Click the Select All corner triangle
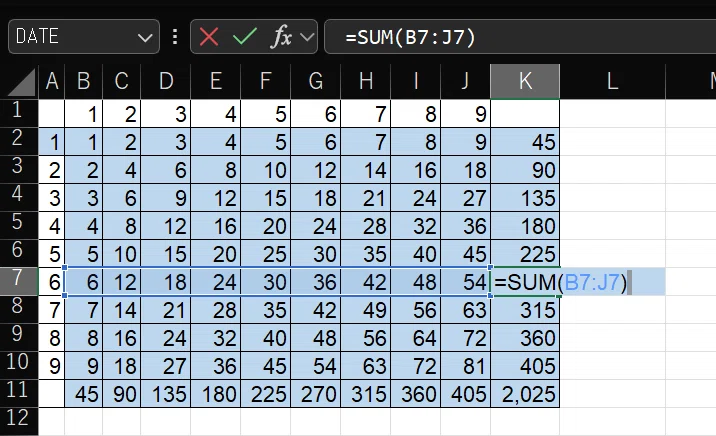The width and height of the screenshot is (716, 436). click(x=19, y=81)
